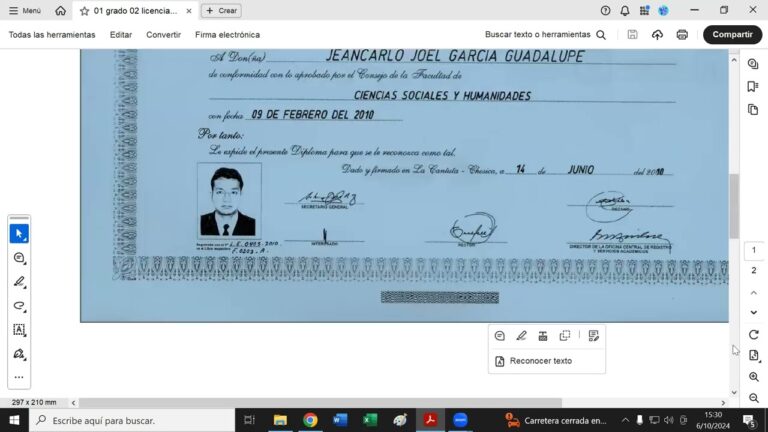Click the crop selection icon in floating toolbar

point(565,336)
